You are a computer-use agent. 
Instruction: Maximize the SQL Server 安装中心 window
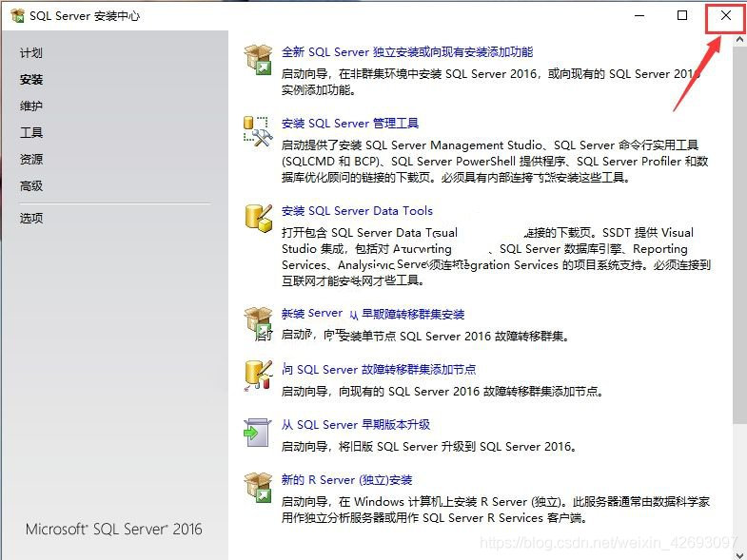point(682,16)
